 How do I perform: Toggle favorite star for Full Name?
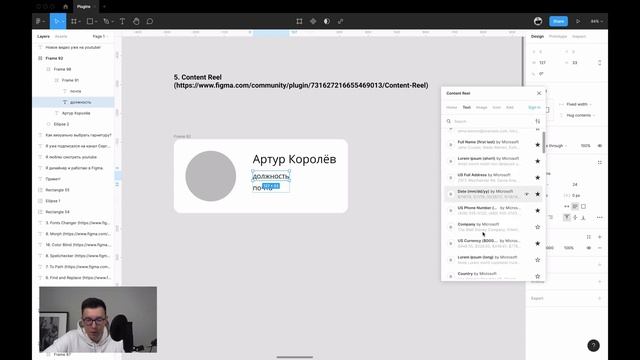tap(538, 144)
